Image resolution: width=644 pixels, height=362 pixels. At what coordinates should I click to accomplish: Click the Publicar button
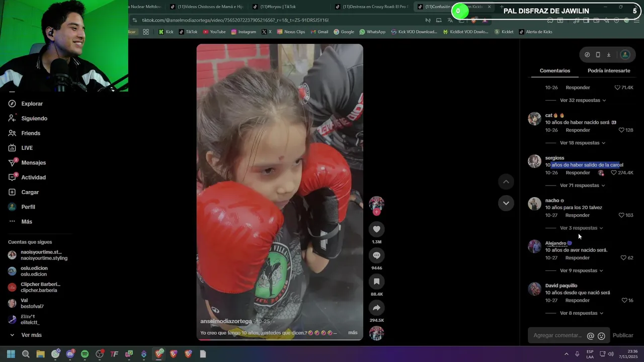point(623,336)
